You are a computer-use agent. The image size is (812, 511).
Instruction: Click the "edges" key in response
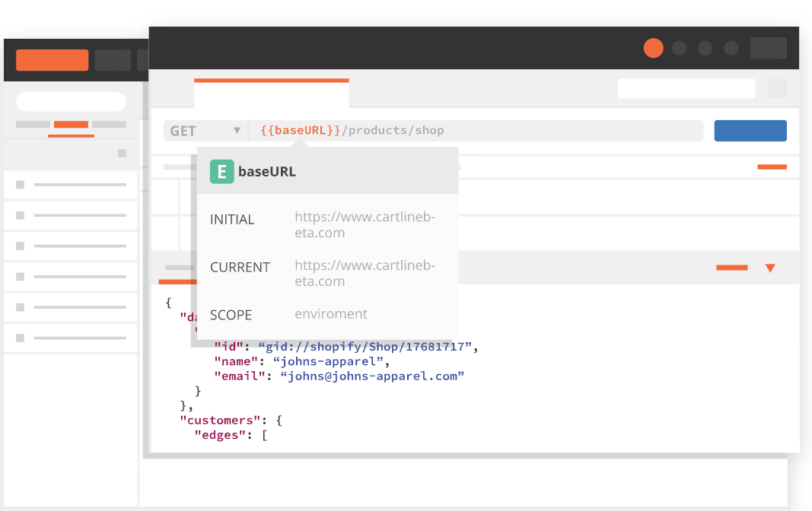[x=220, y=435]
